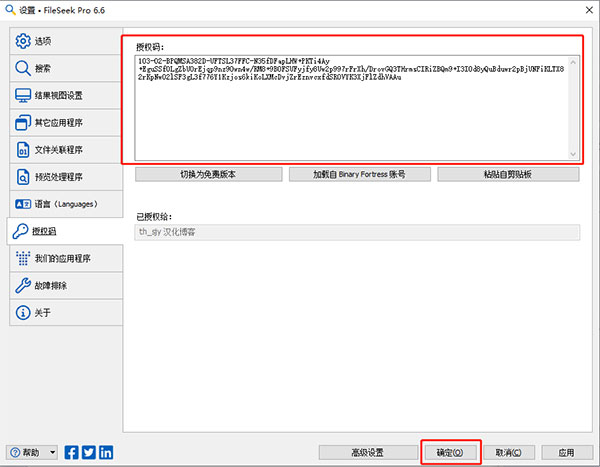Viewport: 600px width, 467px height.
Task: Switch to the 关于 tab
Action: pos(66,313)
